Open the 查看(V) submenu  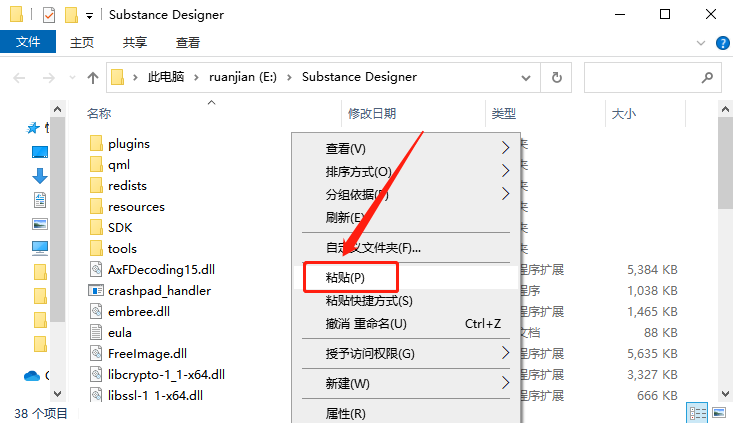point(406,149)
